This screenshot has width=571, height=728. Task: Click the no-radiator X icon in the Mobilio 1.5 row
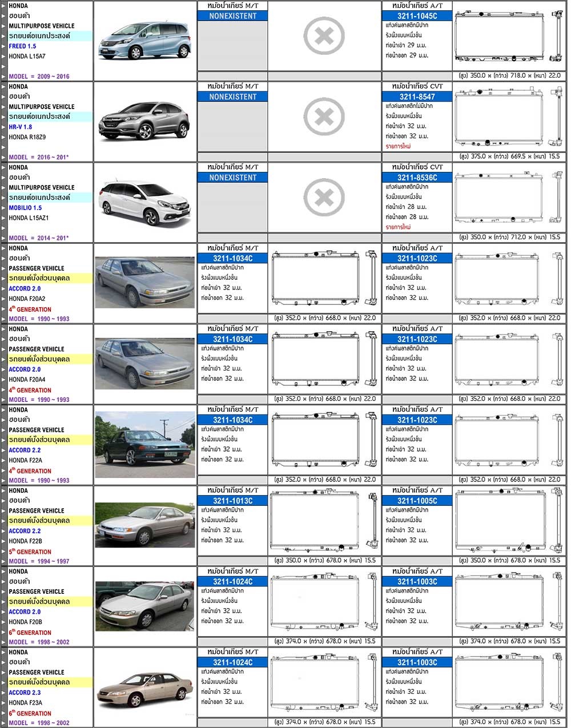[x=324, y=198]
